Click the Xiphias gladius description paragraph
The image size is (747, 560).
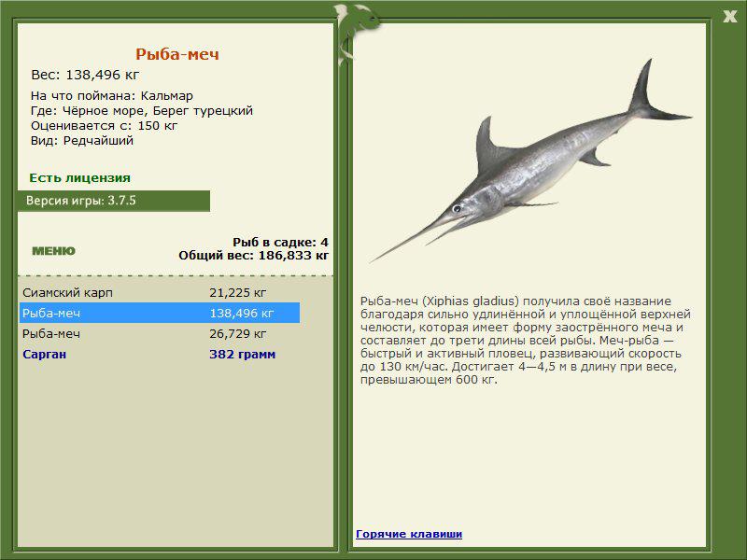point(524,341)
